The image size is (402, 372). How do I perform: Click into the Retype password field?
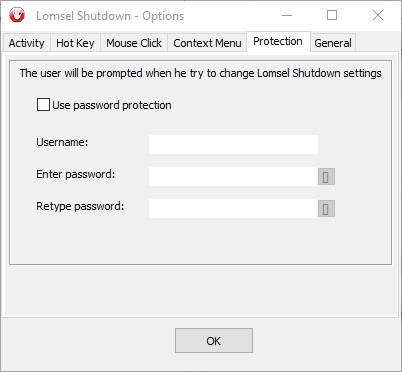[233, 209]
